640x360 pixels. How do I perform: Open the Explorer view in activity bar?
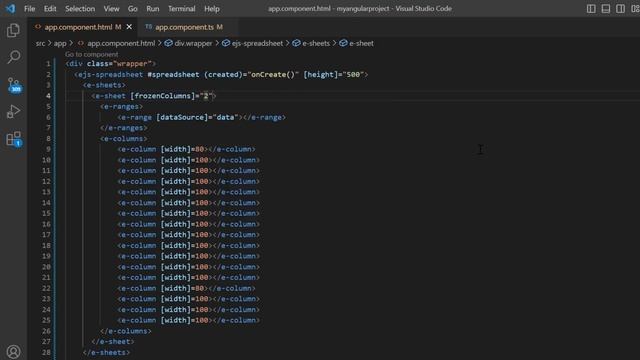pyautogui.click(x=13, y=31)
